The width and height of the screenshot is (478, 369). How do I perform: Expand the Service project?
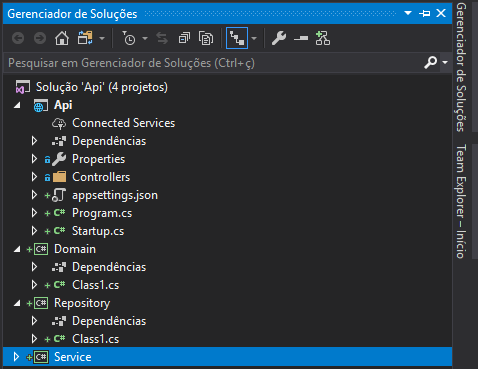16,357
